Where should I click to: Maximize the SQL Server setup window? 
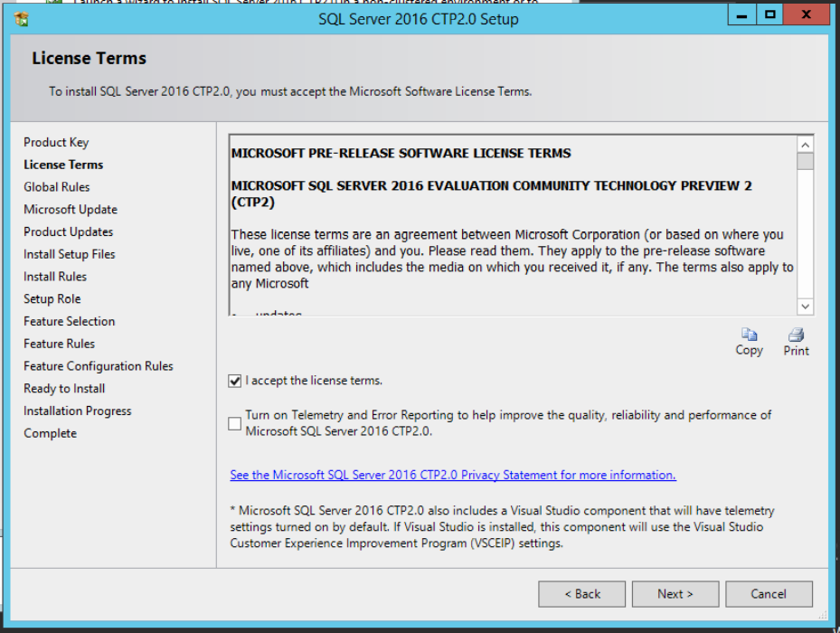tap(769, 15)
